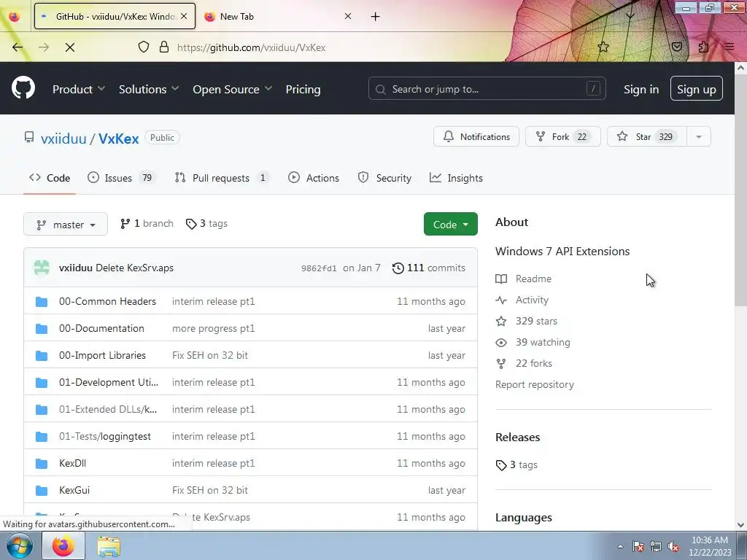Screen dimensions: 747x560
Task: Open the Readme link in About
Action: pyautogui.click(x=524, y=279)
